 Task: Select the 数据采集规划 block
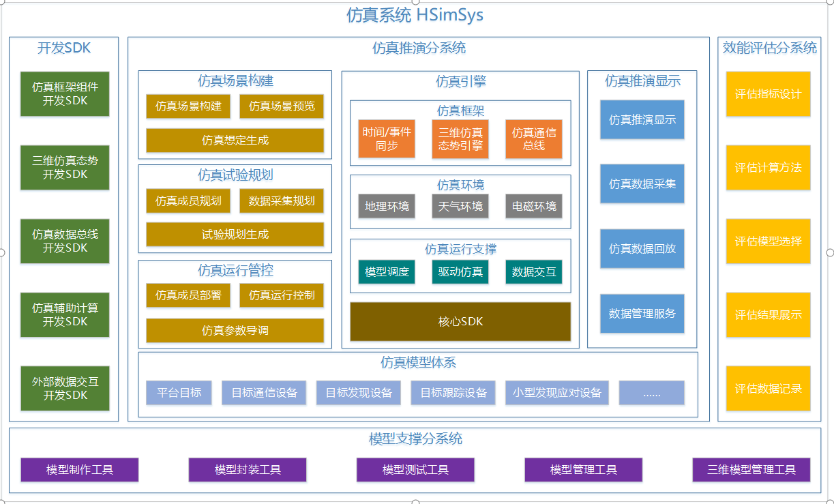click(282, 201)
